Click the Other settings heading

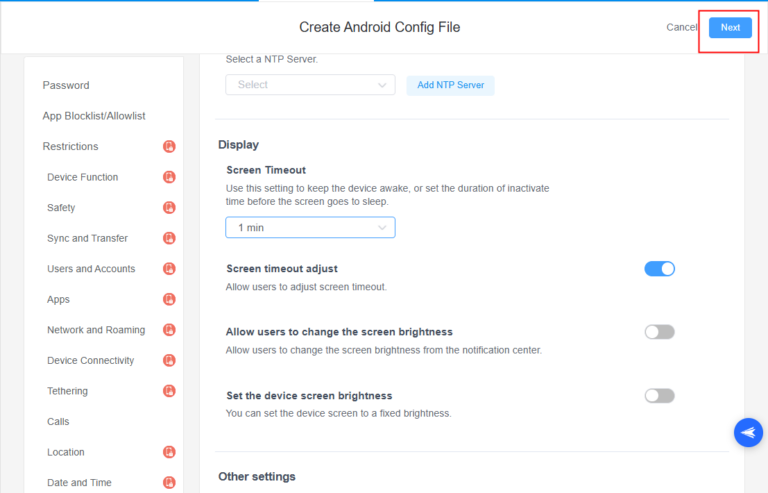point(257,477)
